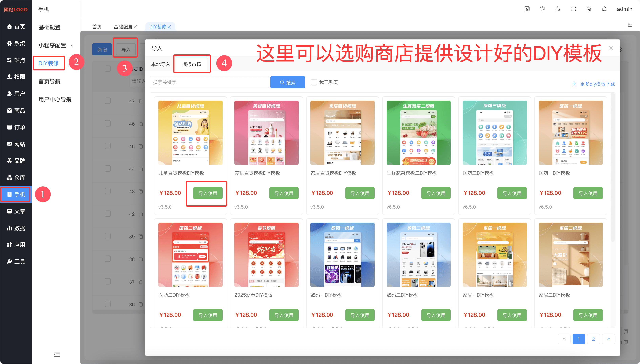
Task: Click the blue 搜索 button
Action: 288,82
